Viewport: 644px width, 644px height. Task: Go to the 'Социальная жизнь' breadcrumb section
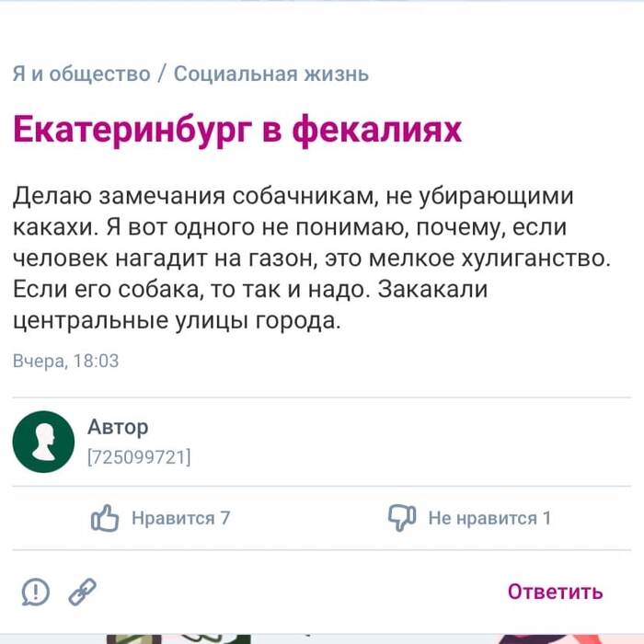pyautogui.click(x=271, y=74)
